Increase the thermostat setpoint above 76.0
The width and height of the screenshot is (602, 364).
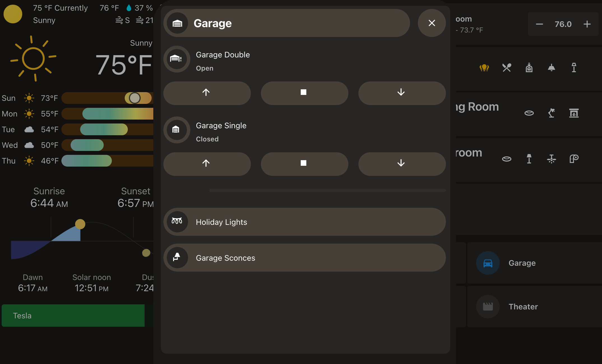(x=587, y=24)
